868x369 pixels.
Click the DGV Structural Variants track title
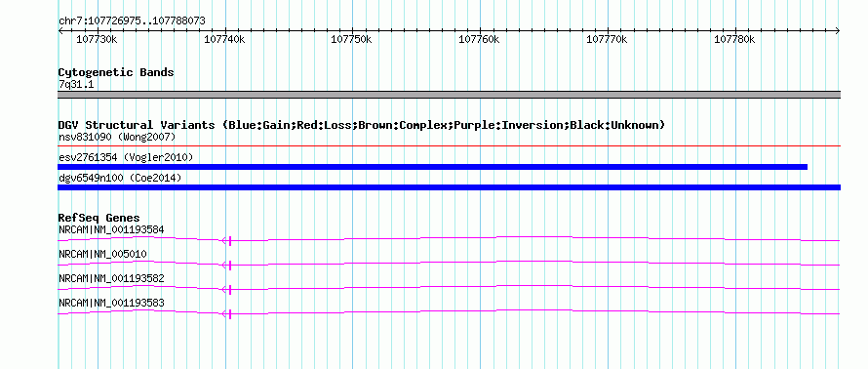pos(362,125)
